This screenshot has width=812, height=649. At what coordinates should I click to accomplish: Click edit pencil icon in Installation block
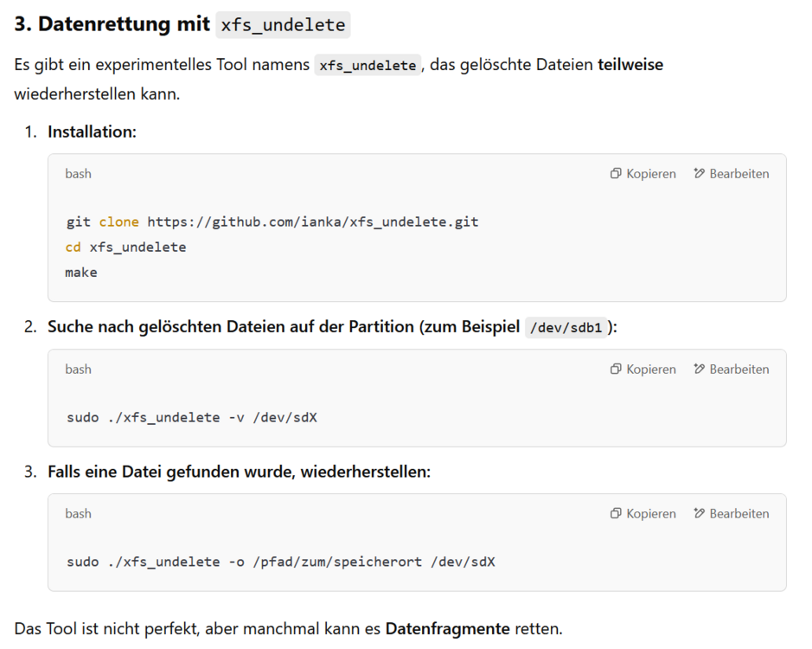tap(699, 174)
